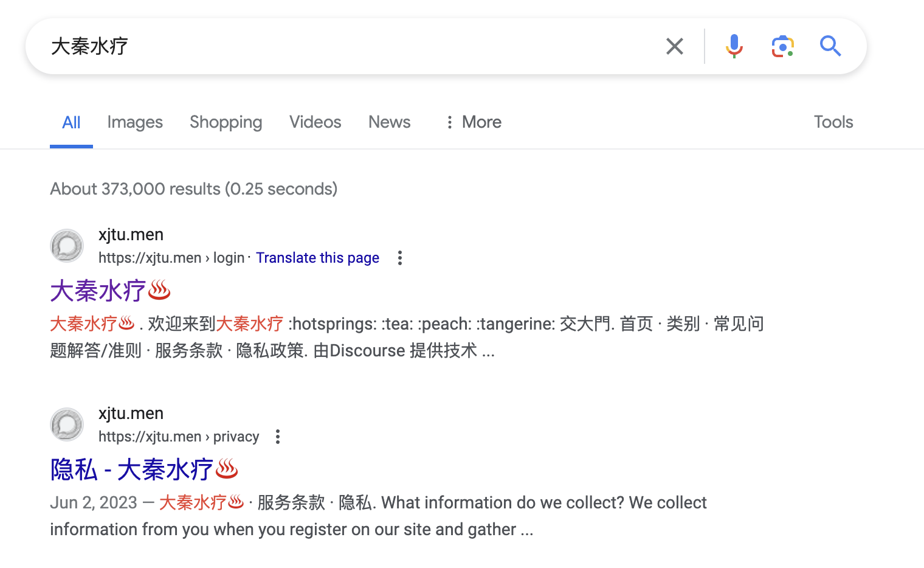
Task: Switch to the Videos tab
Action: 315,122
